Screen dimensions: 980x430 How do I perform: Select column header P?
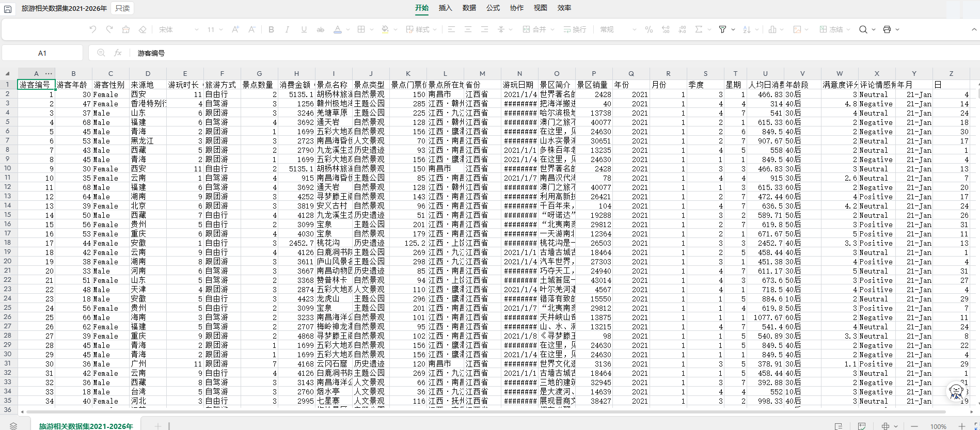coord(594,74)
